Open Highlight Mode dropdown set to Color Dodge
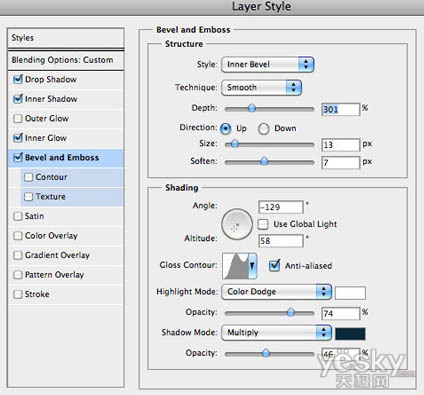This screenshot has height=395, width=424. 276,292
